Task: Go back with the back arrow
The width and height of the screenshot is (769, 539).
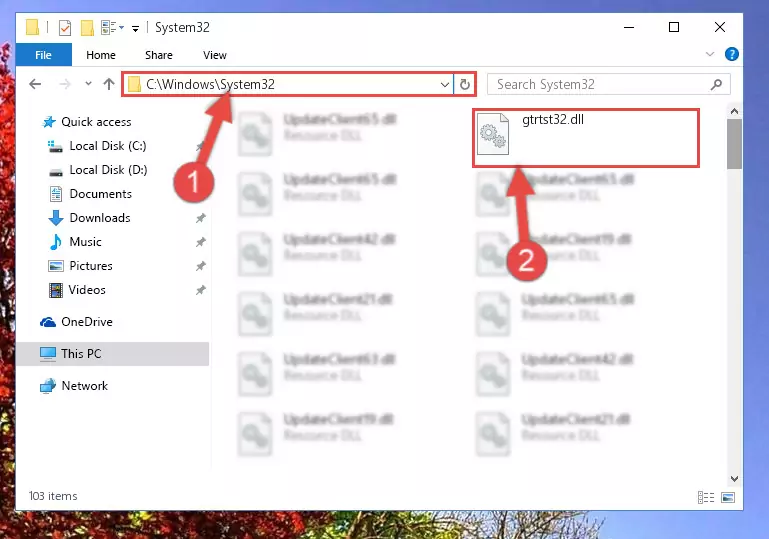Action: click(35, 84)
